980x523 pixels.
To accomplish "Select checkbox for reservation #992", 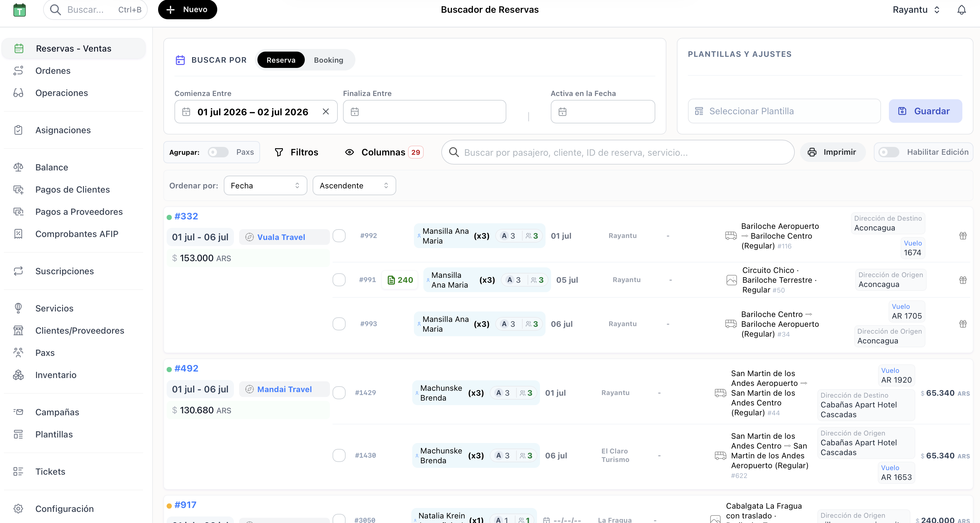I will click(x=339, y=236).
